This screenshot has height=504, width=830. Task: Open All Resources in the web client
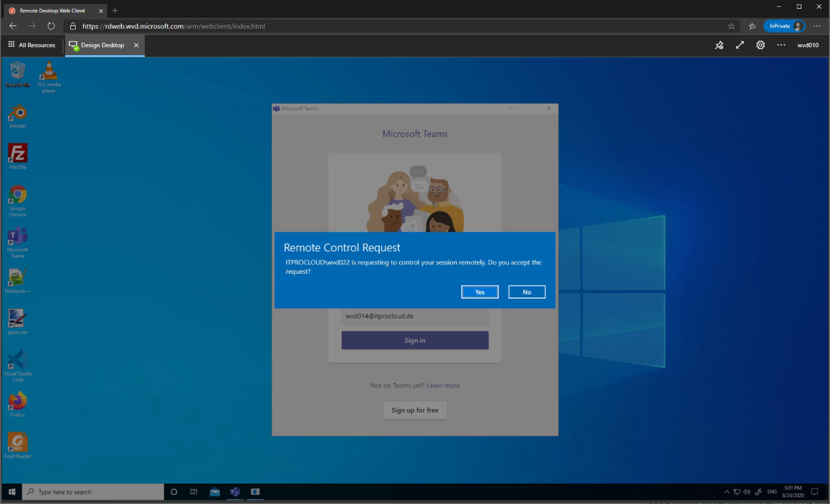(x=32, y=45)
